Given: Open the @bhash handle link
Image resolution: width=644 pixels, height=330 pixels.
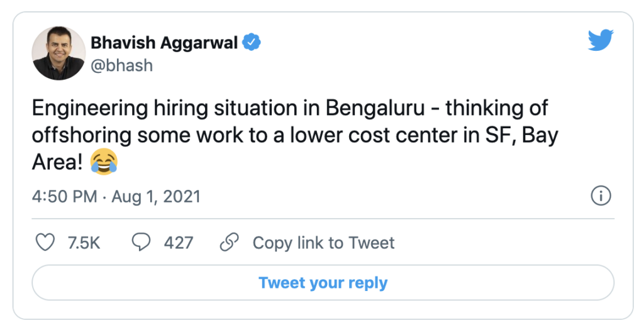Looking at the screenshot, I should point(121,65).
